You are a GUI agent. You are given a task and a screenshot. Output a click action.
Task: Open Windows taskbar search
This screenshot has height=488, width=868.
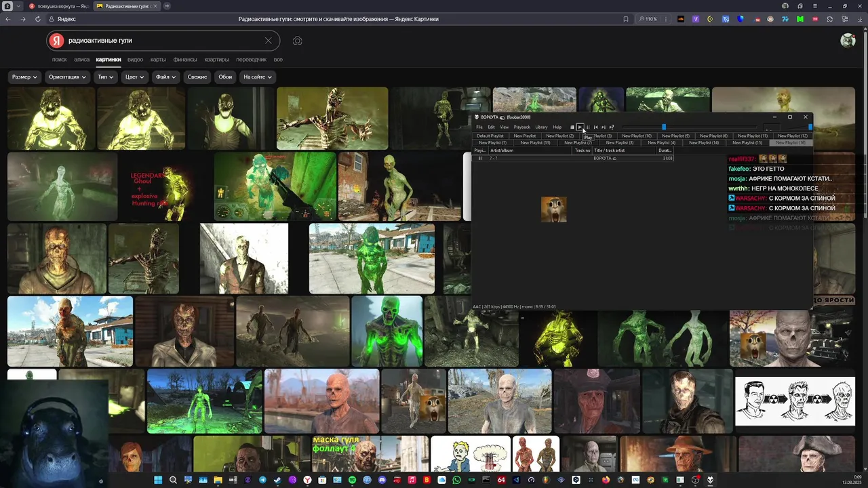point(173,480)
